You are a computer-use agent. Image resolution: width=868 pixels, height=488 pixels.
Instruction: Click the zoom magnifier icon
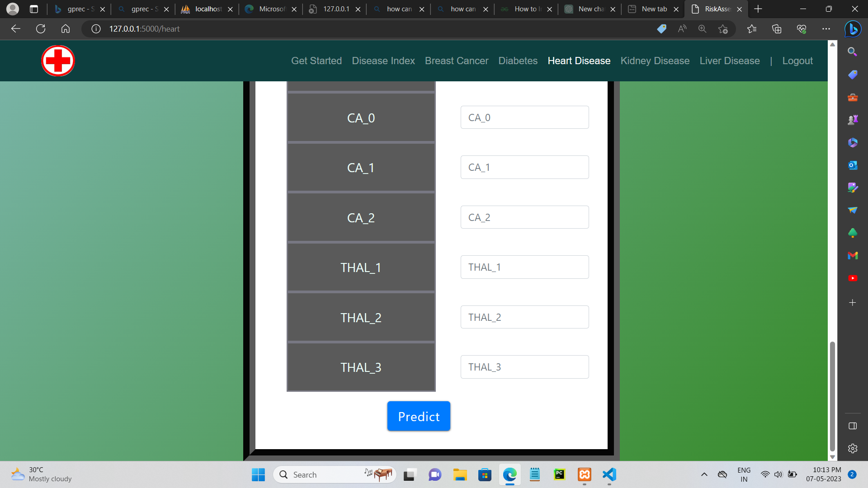(702, 29)
